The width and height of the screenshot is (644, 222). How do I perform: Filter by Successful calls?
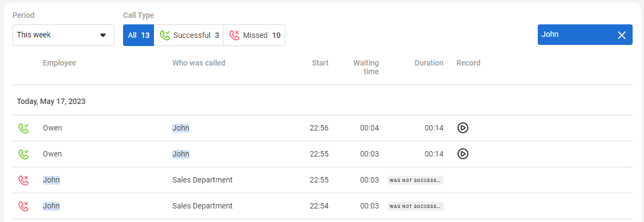tap(189, 35)
